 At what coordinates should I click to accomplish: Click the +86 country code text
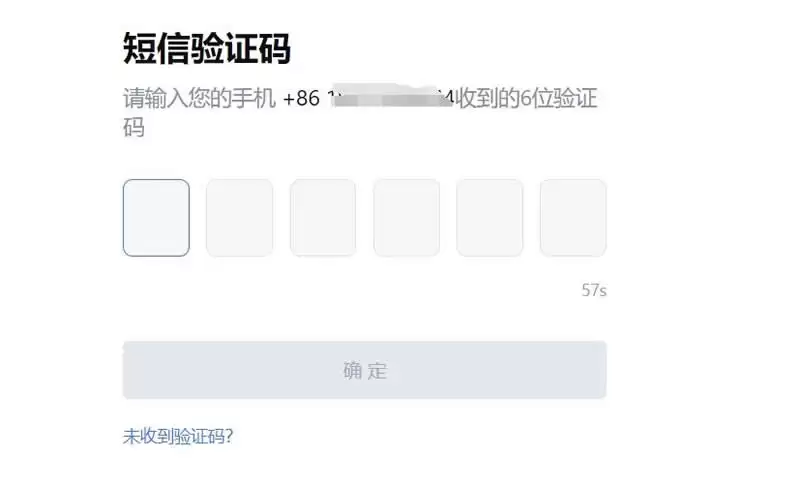coord(301,100)
